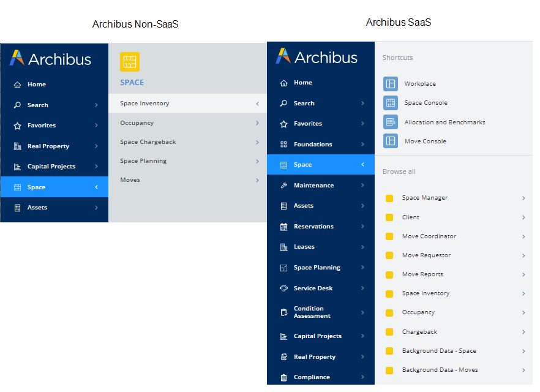Click the Move Reports link
The height and width of the screenshot is (392, 540).
coord(422,274)
